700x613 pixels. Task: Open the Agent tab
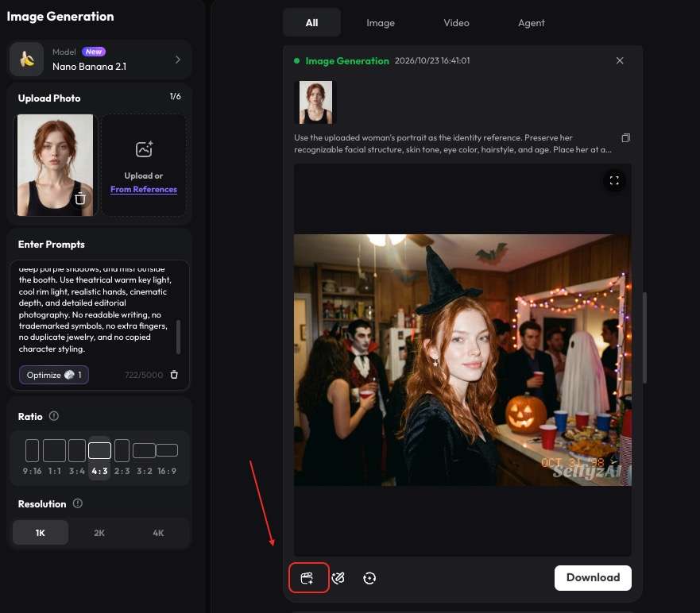(x=532, y=23)
